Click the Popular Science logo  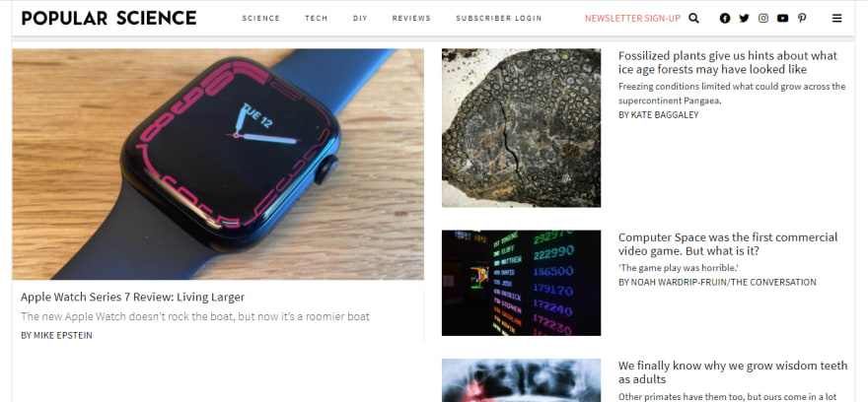[109, 19]
